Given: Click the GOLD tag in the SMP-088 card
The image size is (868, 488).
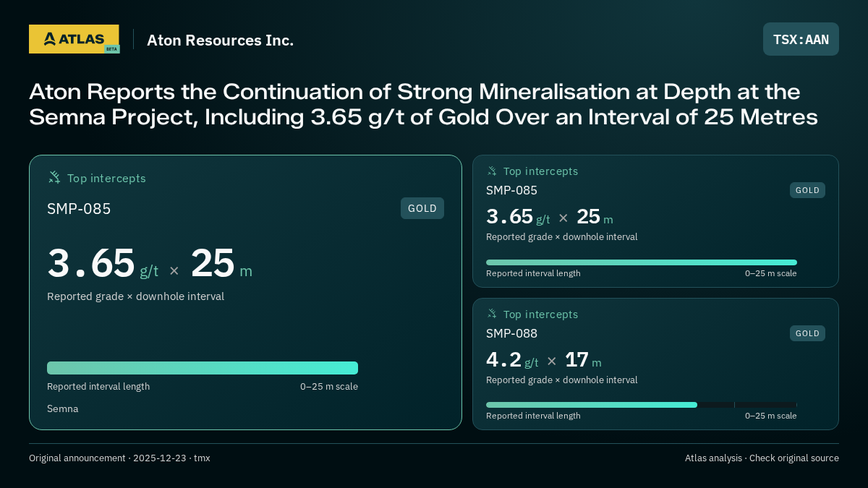Looking at the screenshot, I should tap(807, 333).
